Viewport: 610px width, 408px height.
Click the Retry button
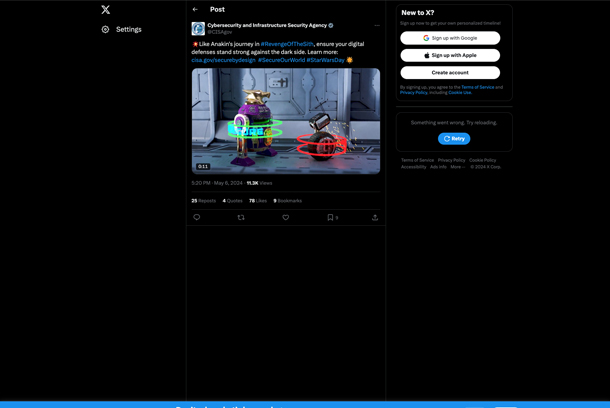[x=454, y=139]
